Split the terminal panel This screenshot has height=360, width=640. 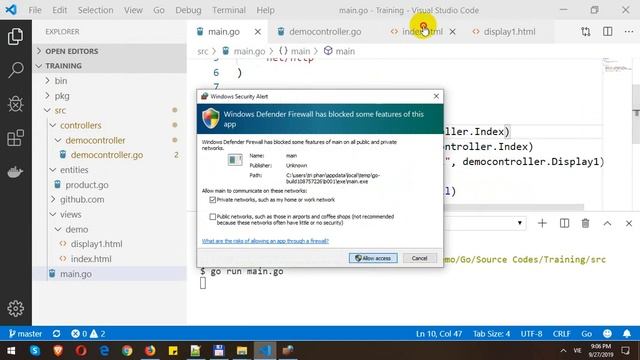click(564, 223)
